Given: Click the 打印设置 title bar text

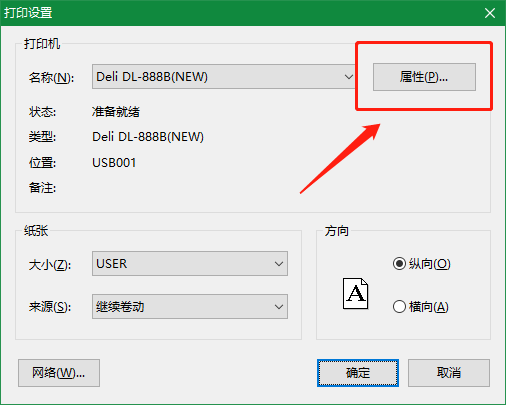Looking at the screenshot, I should (x=28, y=13).
